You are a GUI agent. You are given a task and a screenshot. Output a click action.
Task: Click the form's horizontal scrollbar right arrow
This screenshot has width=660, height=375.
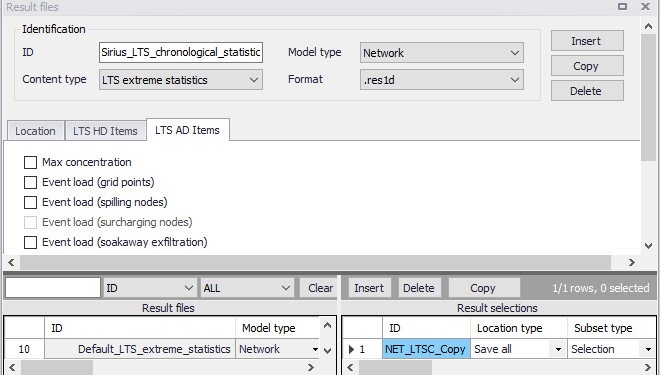pos(631,263)
